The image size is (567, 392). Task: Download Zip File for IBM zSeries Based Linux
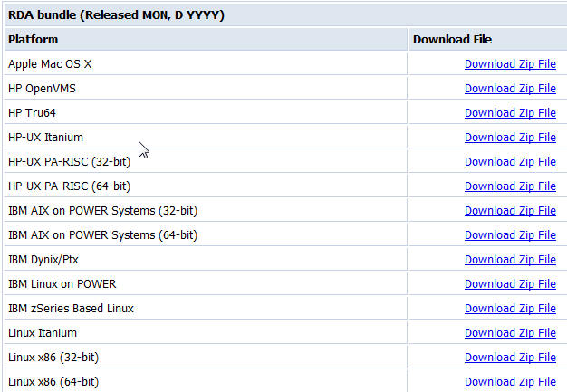pyautogui.click(x=510, y=309)
